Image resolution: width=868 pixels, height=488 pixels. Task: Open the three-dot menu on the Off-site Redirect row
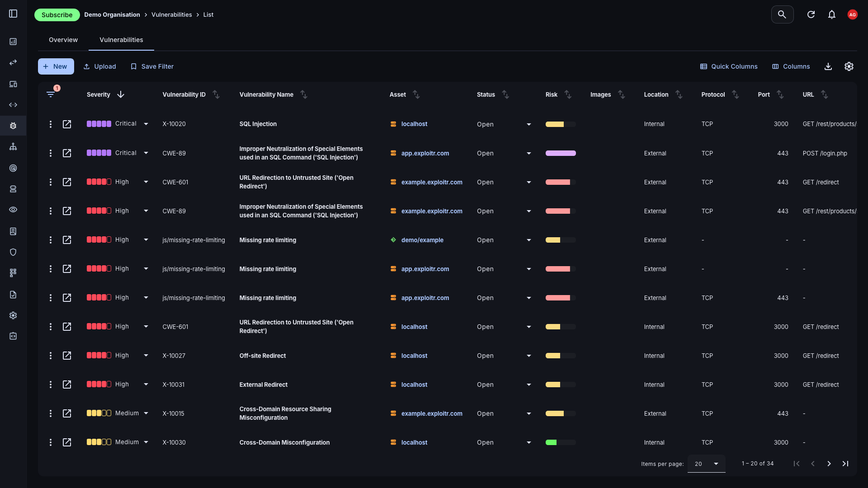(50, 356)
